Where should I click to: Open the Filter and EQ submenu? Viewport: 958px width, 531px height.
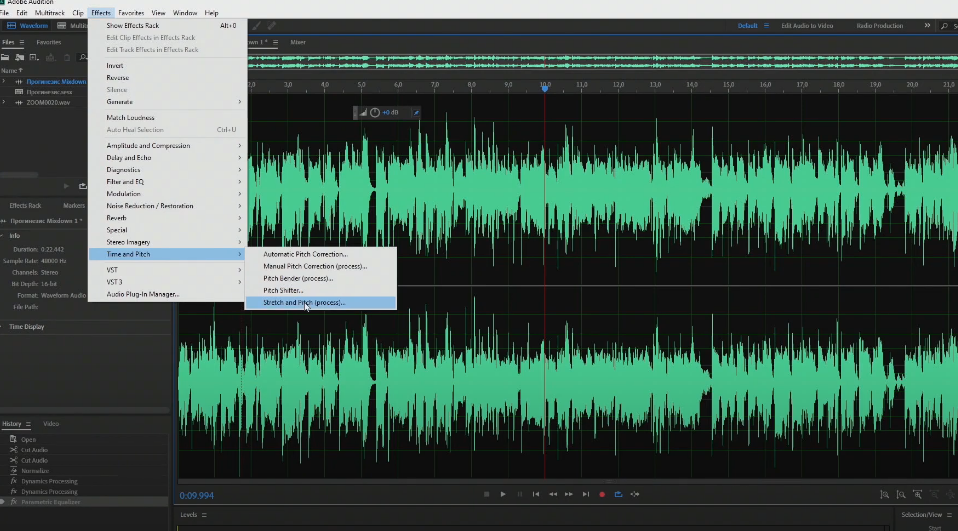[x=167, y=181]
